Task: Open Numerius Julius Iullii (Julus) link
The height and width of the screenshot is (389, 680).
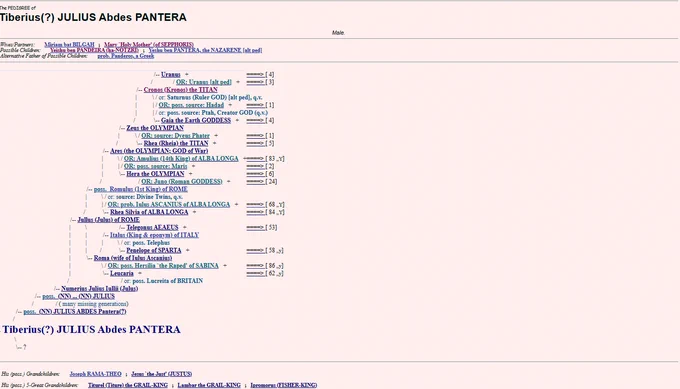Action: (x=99, y=288)
